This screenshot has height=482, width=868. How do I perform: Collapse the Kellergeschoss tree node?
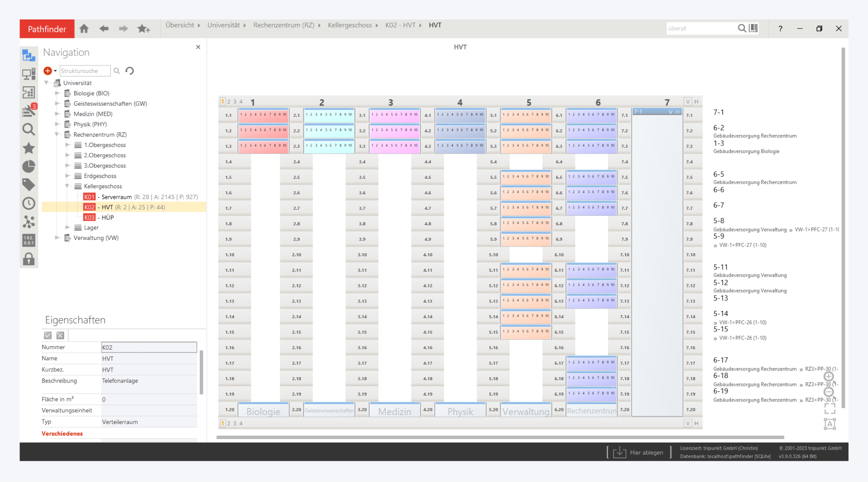point(67,186)
